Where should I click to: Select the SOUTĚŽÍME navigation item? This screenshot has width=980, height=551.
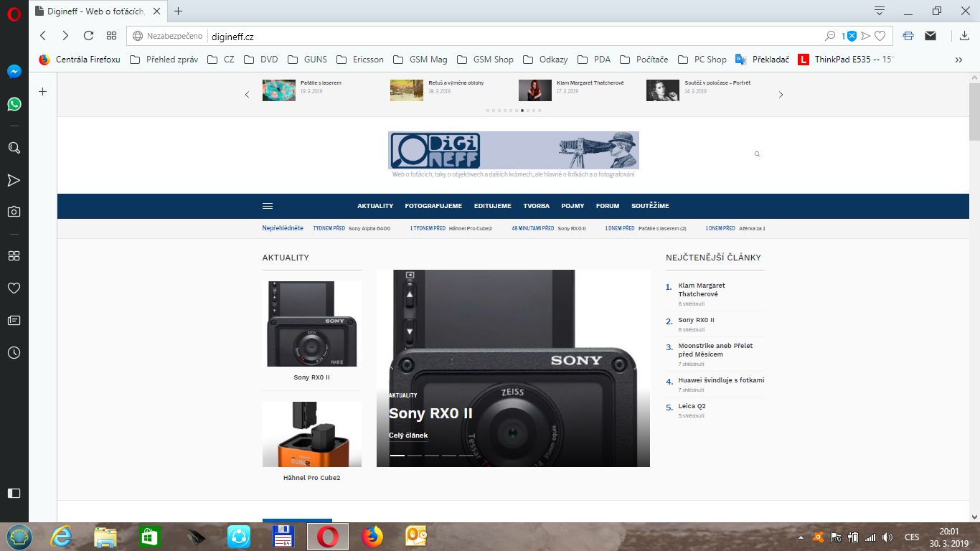pos(650,206)
